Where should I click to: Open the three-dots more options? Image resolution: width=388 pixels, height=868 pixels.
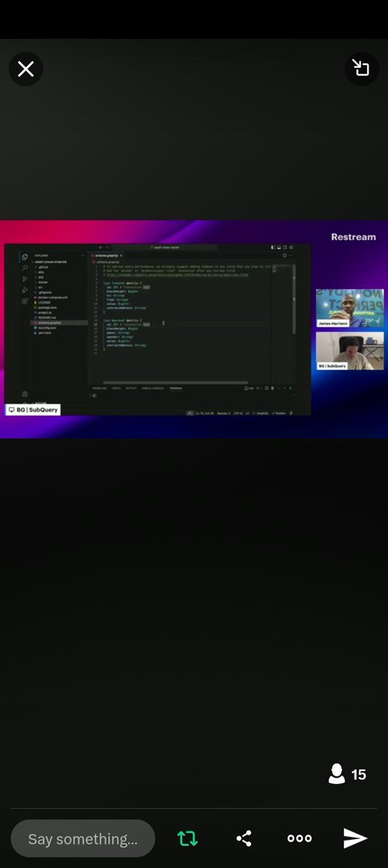tap(300, 838)
